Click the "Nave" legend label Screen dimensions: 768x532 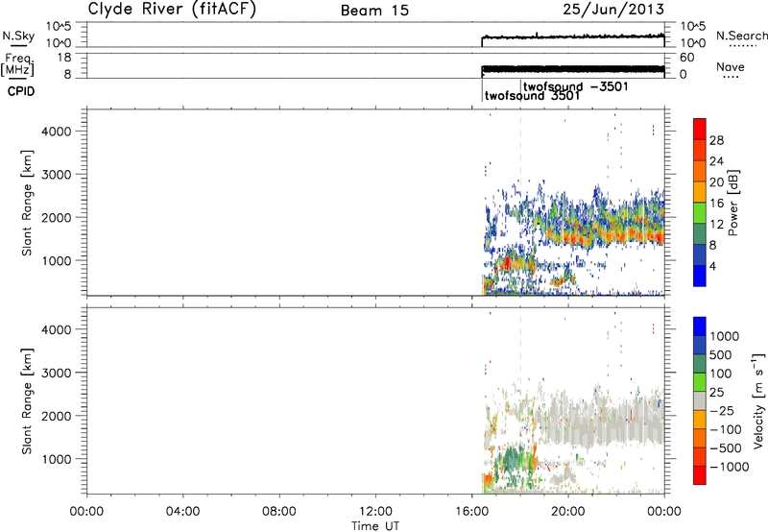[x=731, y=66]
